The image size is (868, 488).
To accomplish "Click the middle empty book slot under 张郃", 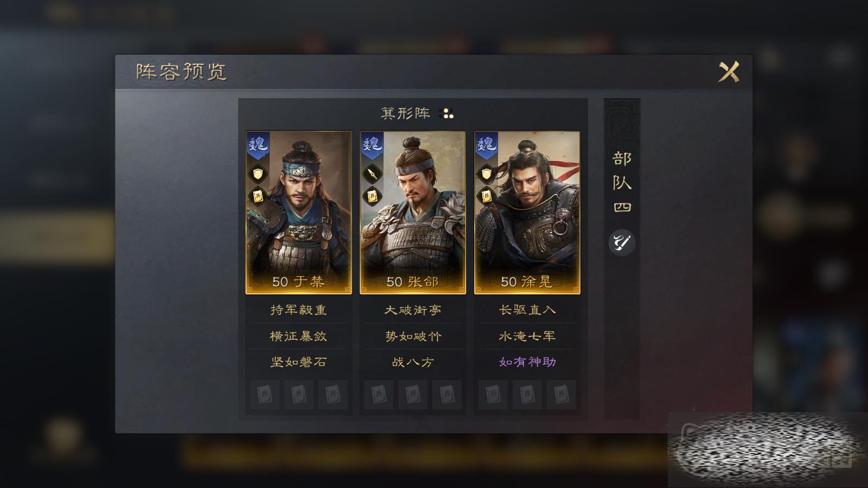I will 413,395.
